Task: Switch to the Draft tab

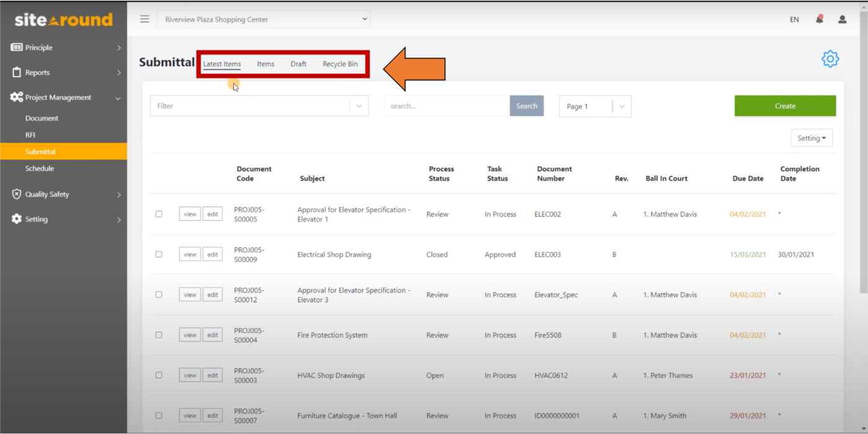Action: 298,64
